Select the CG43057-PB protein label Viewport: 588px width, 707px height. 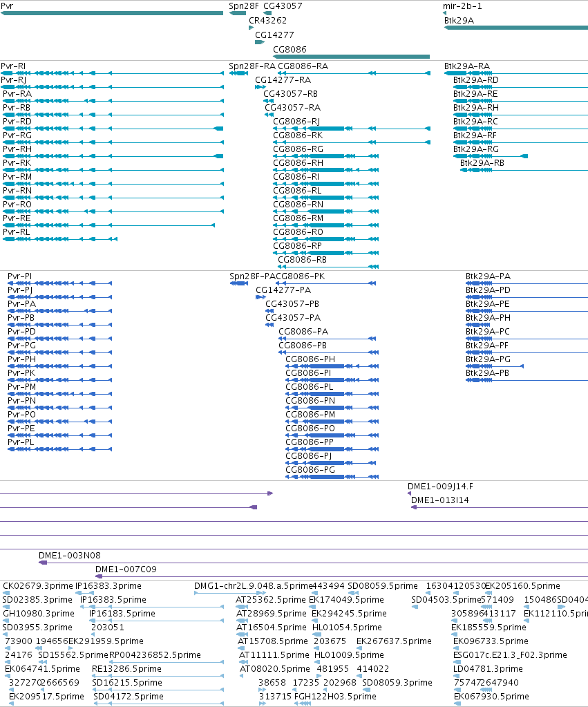(x=292, y=304)
